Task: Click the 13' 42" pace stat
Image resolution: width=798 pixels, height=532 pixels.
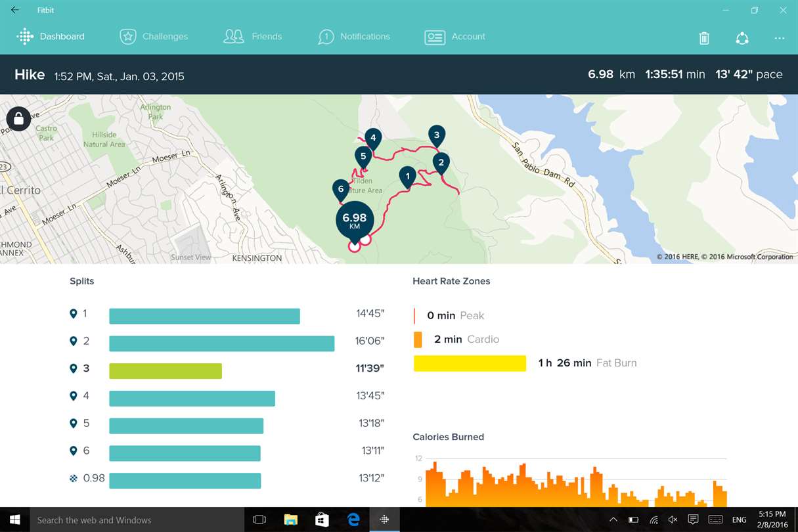Action: pos(749,74)
